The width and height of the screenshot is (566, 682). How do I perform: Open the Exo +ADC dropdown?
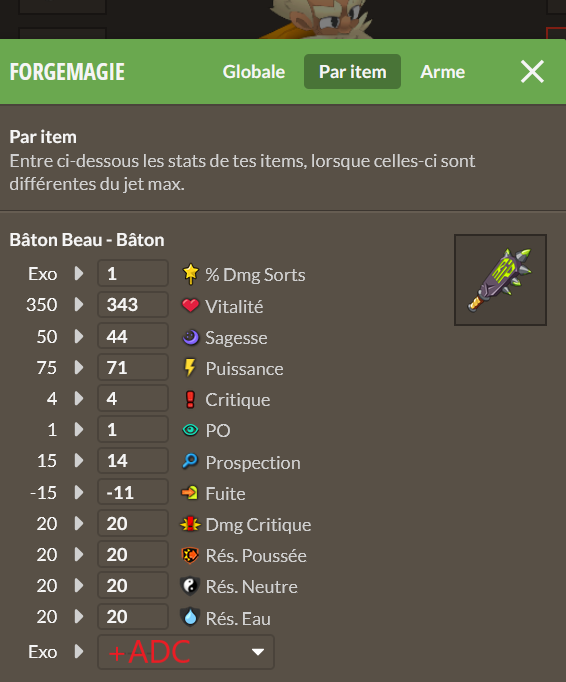(x=186, y=652)
